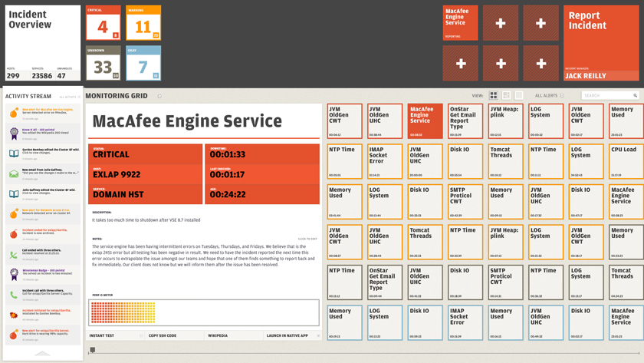The height and width of the screenshot is (363, 644).
Task: Select the gray-bordered Disk IO tile
Action: coord(465,282)
